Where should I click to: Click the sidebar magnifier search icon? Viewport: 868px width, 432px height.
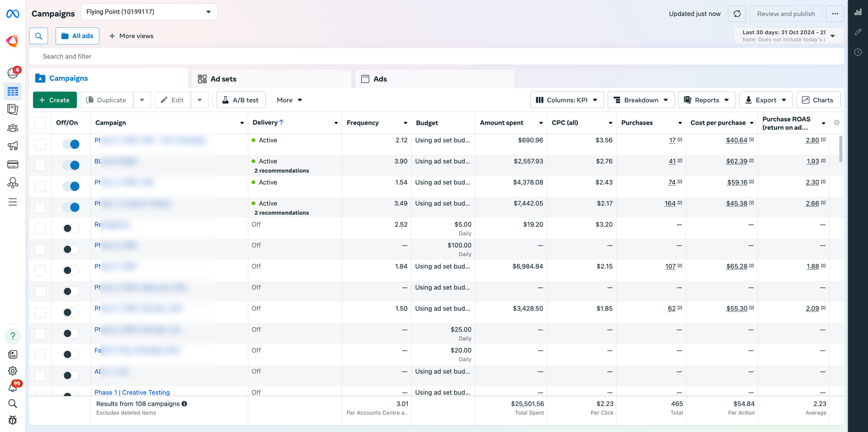coord(13,404)
